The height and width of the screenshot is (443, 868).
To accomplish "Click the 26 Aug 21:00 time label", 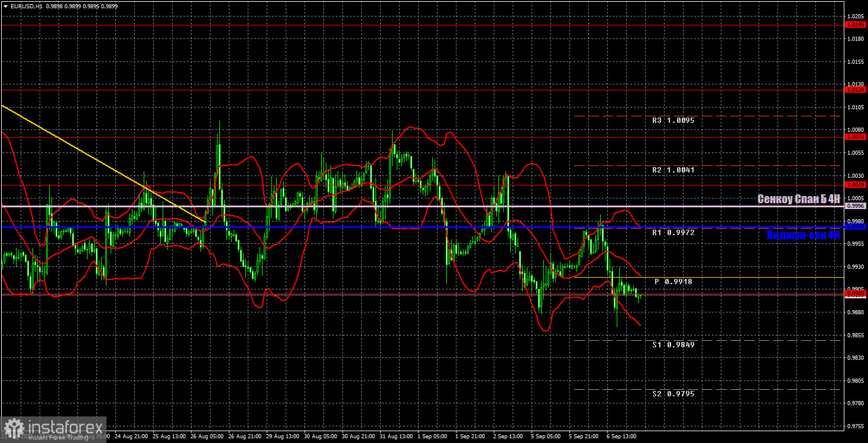I will (244, 437).
